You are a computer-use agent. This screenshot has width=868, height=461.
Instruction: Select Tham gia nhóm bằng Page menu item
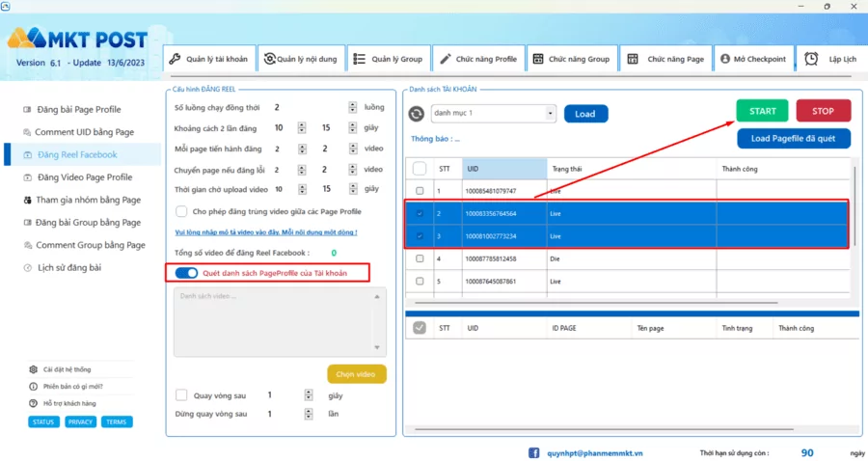pos(88,200)
